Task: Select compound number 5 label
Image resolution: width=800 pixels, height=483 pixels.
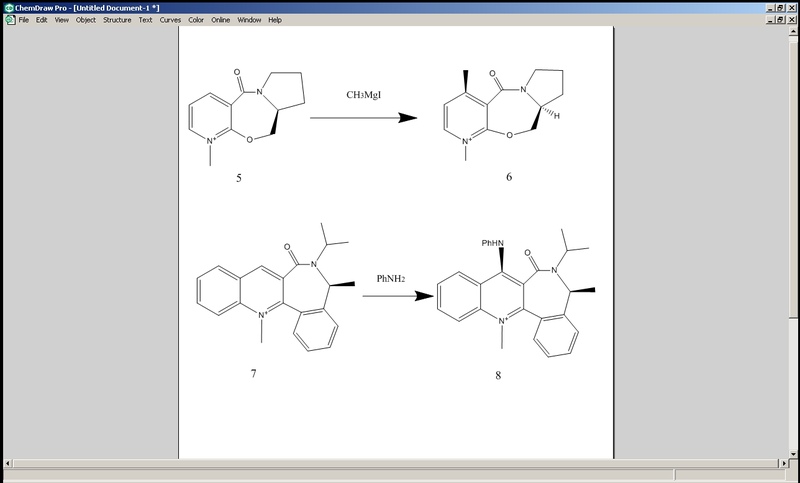Action: tap(239, 178)
